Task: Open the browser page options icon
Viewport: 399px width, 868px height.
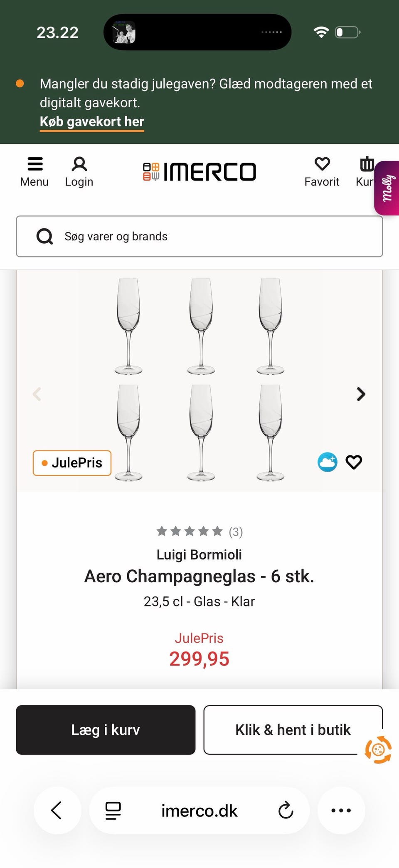Action: click(113, 810)
